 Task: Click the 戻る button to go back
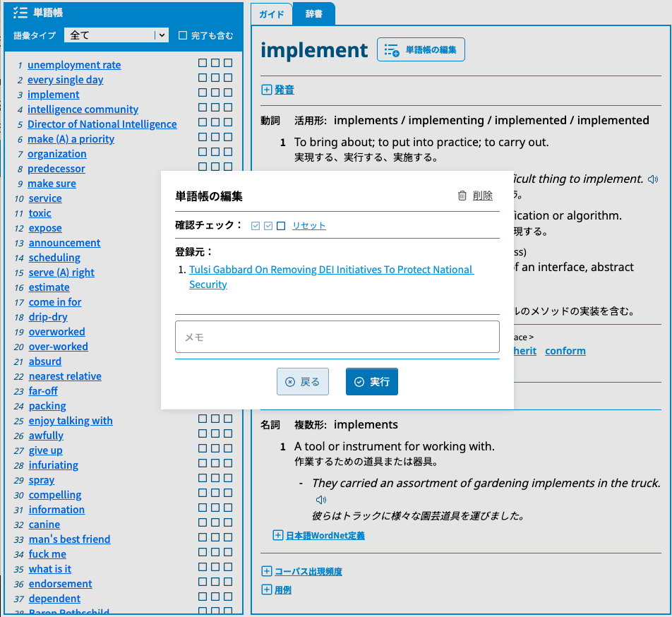[x=303, y=382]
